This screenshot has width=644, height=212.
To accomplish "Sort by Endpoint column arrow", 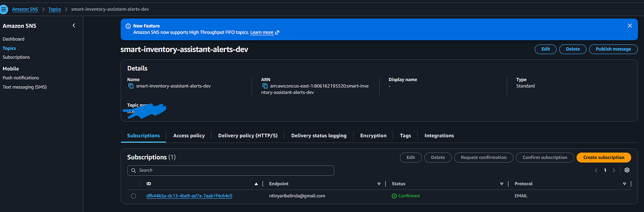I will (x=379, y=184).
